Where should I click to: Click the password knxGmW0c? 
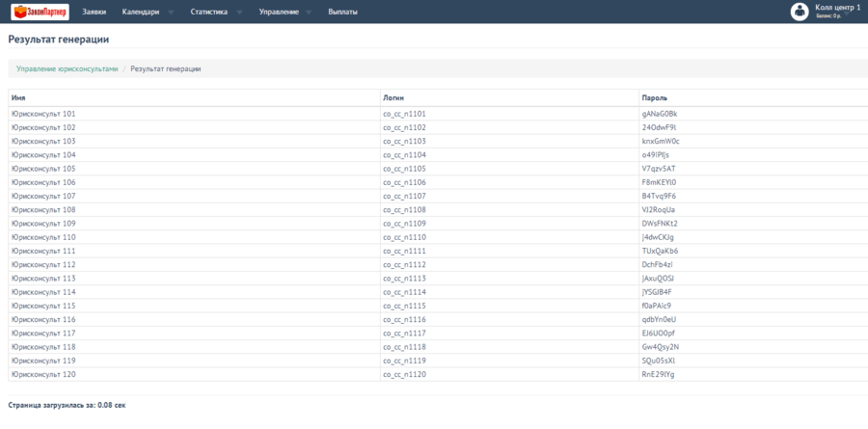(x=661, y=141)
